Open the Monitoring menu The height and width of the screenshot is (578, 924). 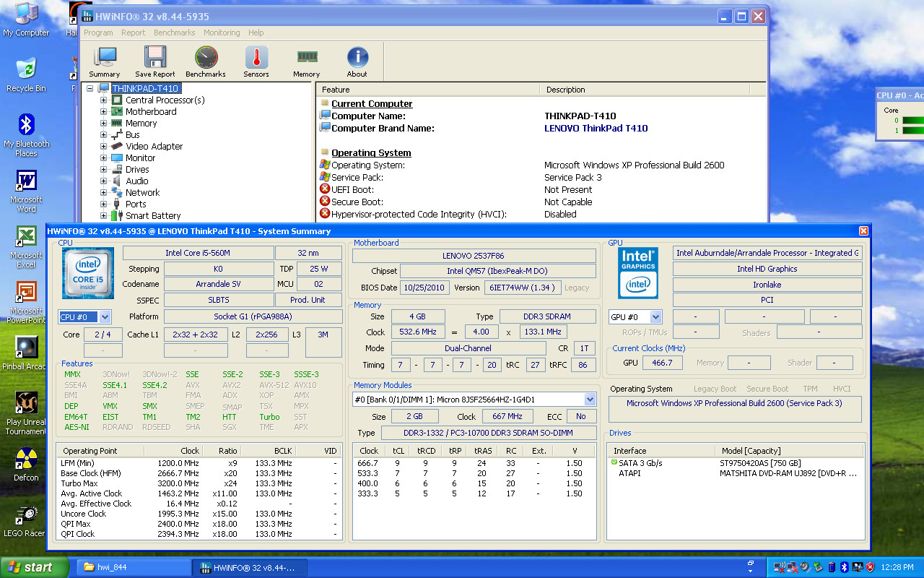(222, 33)
